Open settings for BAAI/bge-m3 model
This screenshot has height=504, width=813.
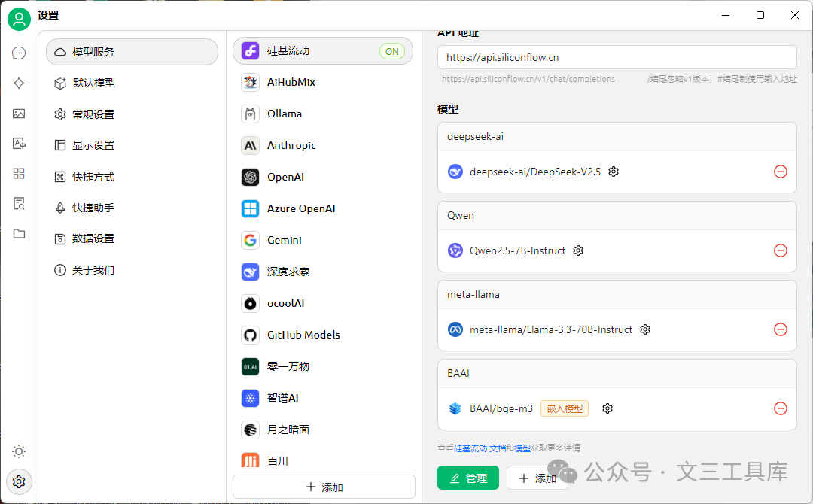point(607,408)
